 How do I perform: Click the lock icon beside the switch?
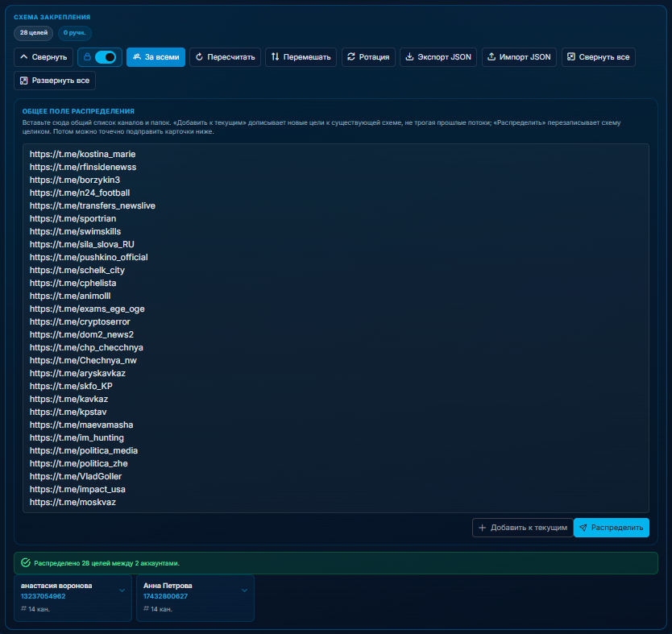coord(88,57)
